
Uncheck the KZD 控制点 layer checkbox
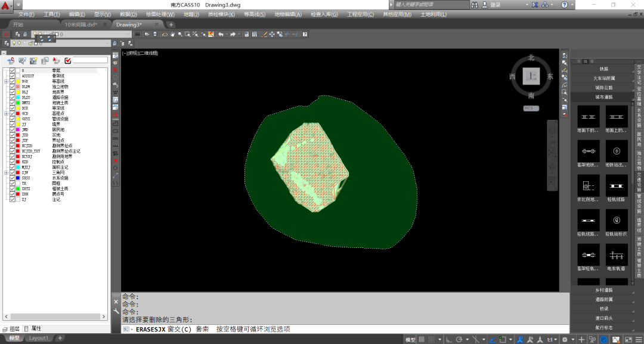click(13, 162)
